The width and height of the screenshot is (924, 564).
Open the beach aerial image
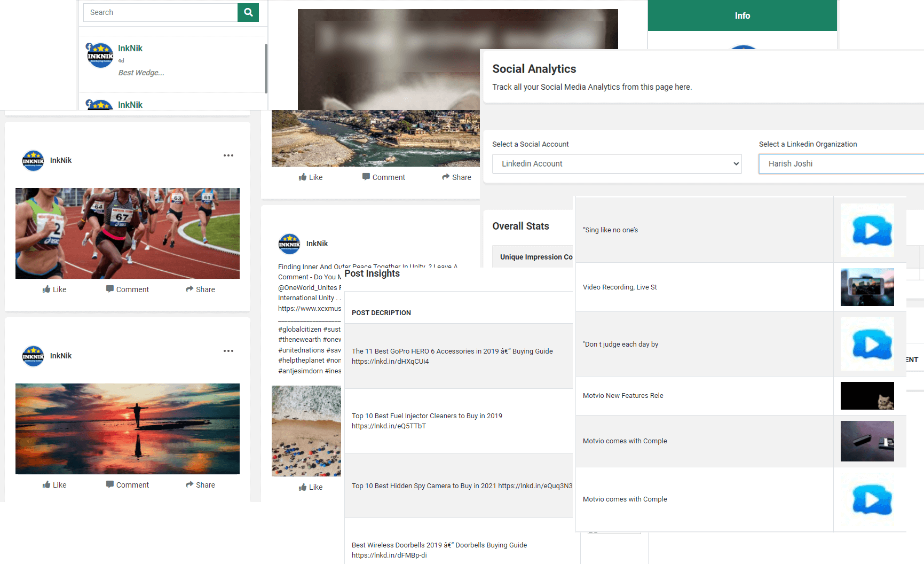click(x=306, y=431)
